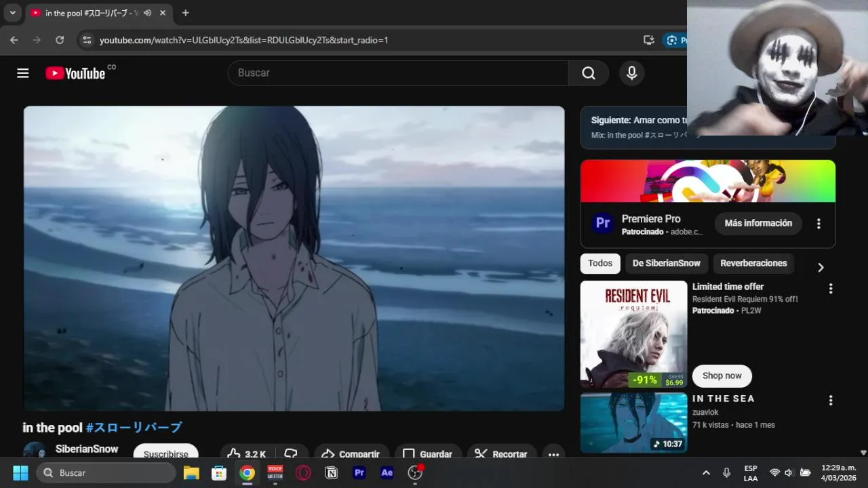Click the Limited time offer ad title
Image resolution: width=868 pixels, height=488 pixels.
(x=728, y=287)
